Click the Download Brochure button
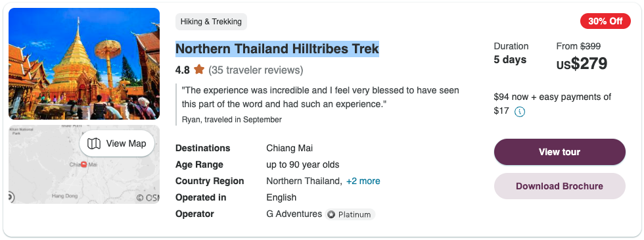The width and height of the screenshot is (644, 240). tap(559, 186)
